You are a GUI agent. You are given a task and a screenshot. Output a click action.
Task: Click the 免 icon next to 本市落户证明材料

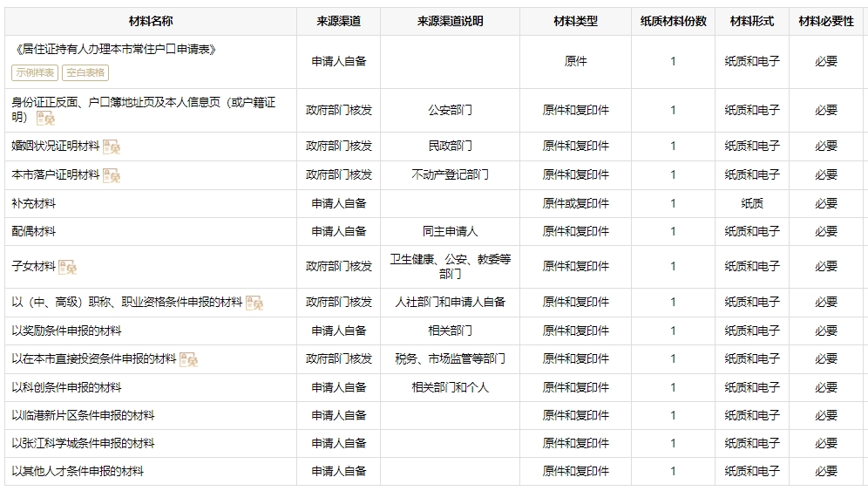tap(112, 175)
